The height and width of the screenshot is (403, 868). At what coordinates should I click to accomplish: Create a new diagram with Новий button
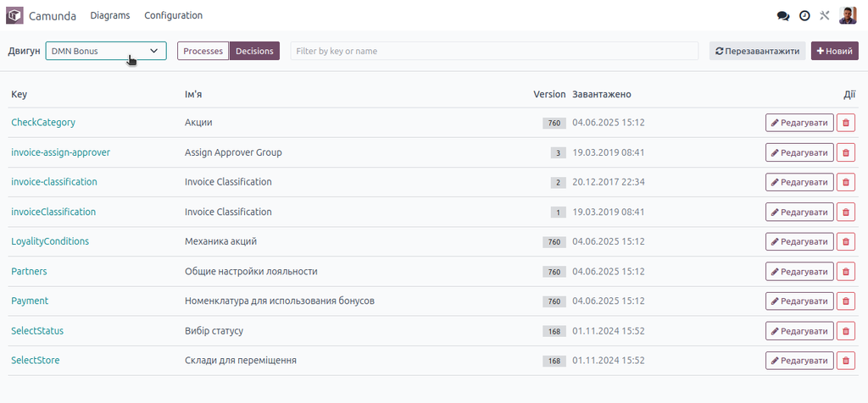[835, 51]
